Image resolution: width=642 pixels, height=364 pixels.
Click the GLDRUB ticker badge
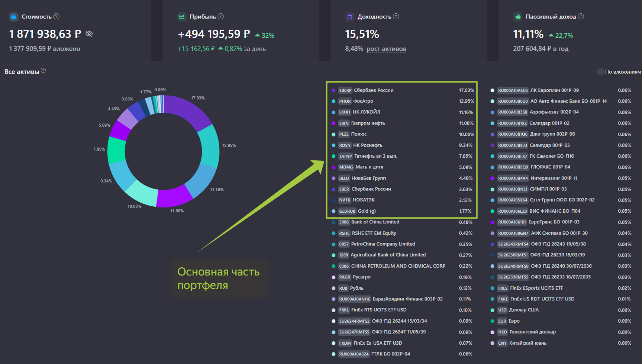[347, 211]
